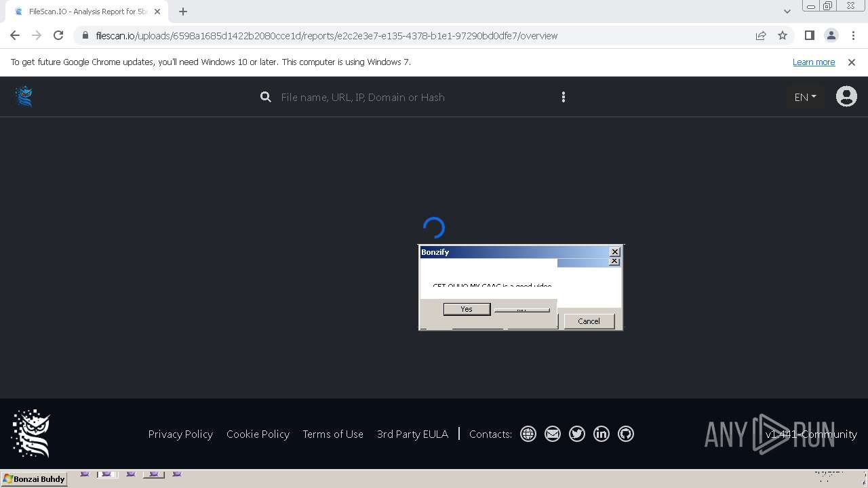Open the 3rd Party EULA link

[412, 434]
